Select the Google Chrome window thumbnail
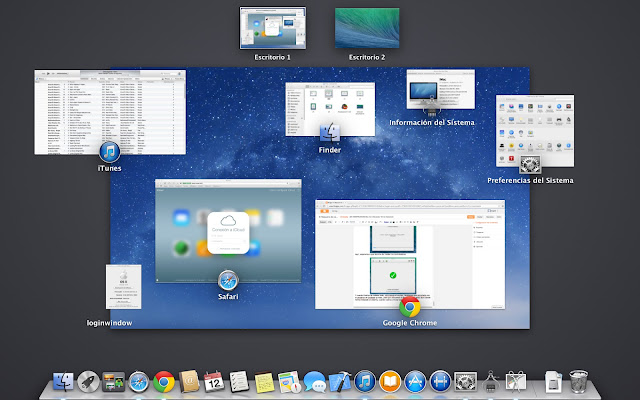The height and width of the screenshot is (400, 640). click(410, 254)
